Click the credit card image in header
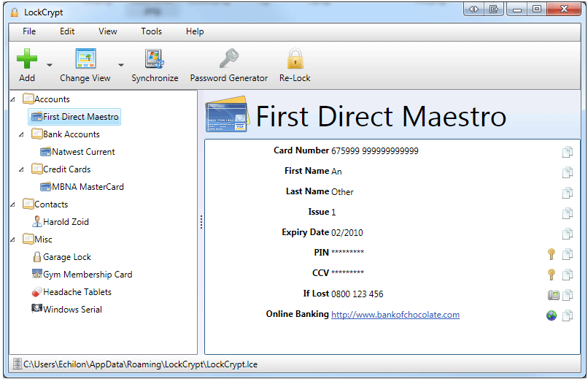This screenshot has height=379, width=588. pyautogui.click(x=228, y=115)
